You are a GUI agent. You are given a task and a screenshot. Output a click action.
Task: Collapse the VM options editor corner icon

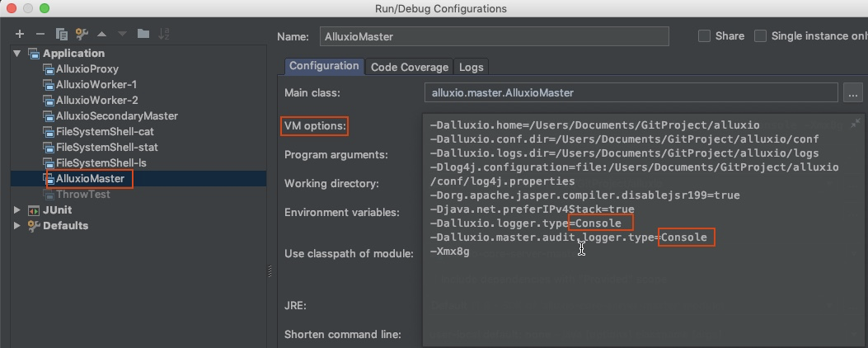coord(855,123)
